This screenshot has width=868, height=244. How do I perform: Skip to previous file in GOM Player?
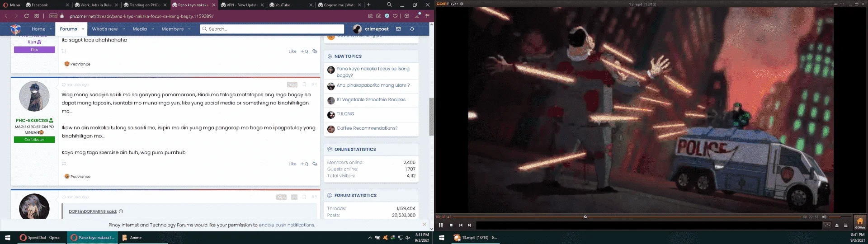click(461, 225)
